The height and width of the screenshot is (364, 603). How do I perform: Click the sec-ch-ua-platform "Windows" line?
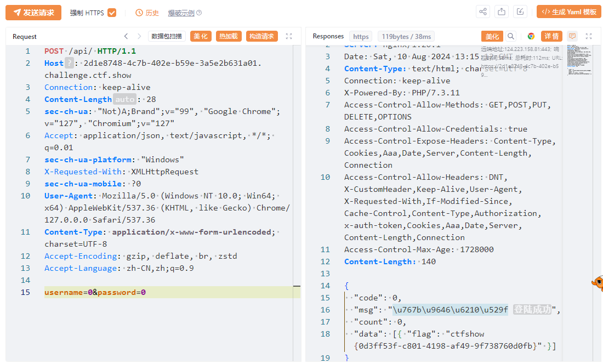114,160
